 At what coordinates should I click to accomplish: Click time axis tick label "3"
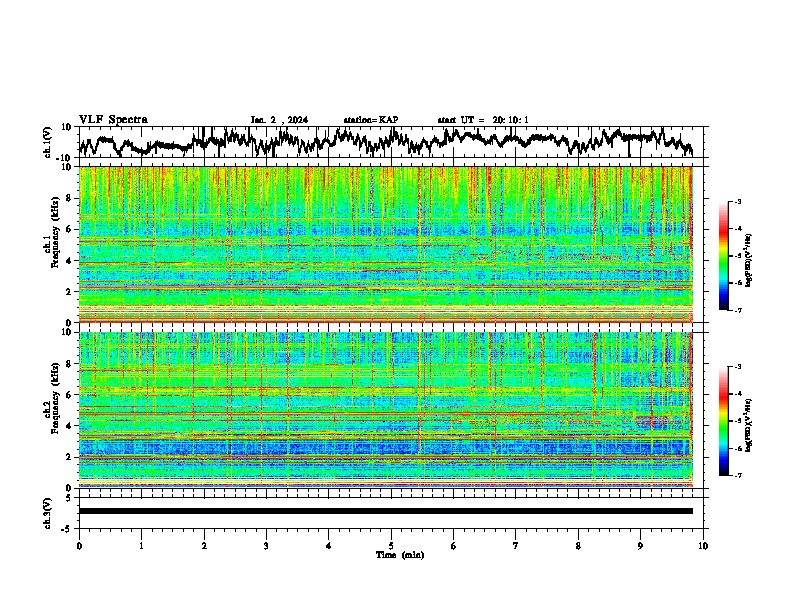(x=266, y=546)
